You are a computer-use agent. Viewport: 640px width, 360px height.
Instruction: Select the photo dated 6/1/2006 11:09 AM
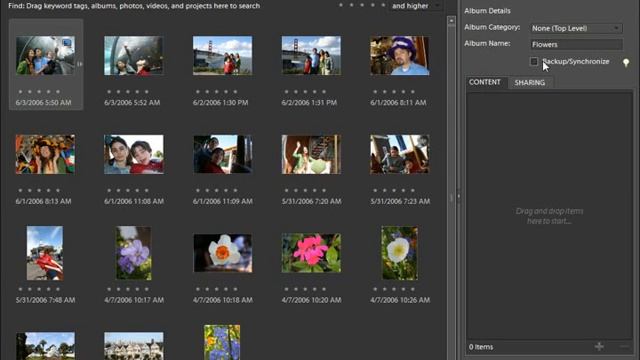click(222, 154)
